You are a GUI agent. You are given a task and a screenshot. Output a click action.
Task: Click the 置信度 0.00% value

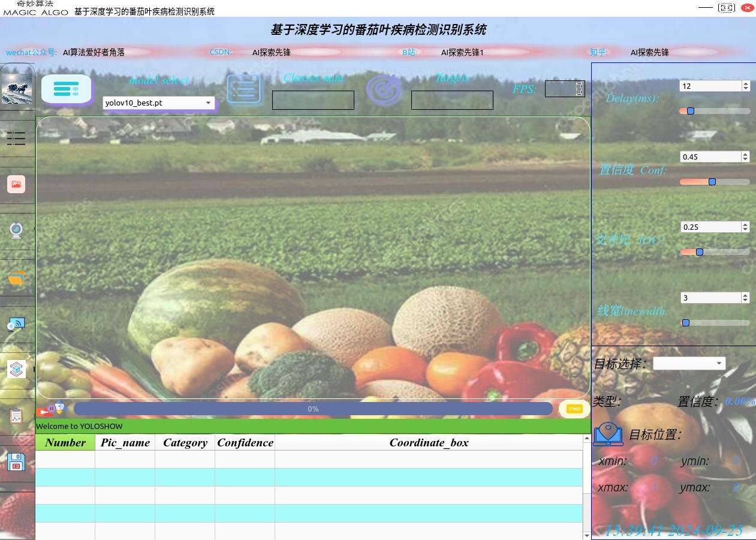(740, 401)
